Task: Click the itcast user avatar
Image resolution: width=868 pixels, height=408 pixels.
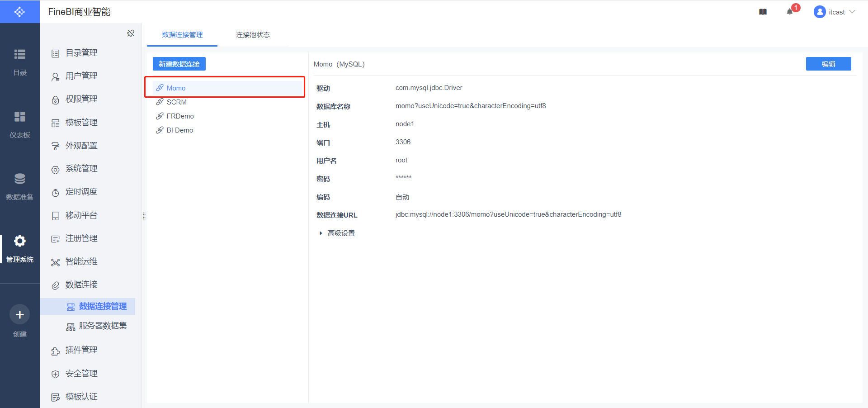Action: click(820, 12)
